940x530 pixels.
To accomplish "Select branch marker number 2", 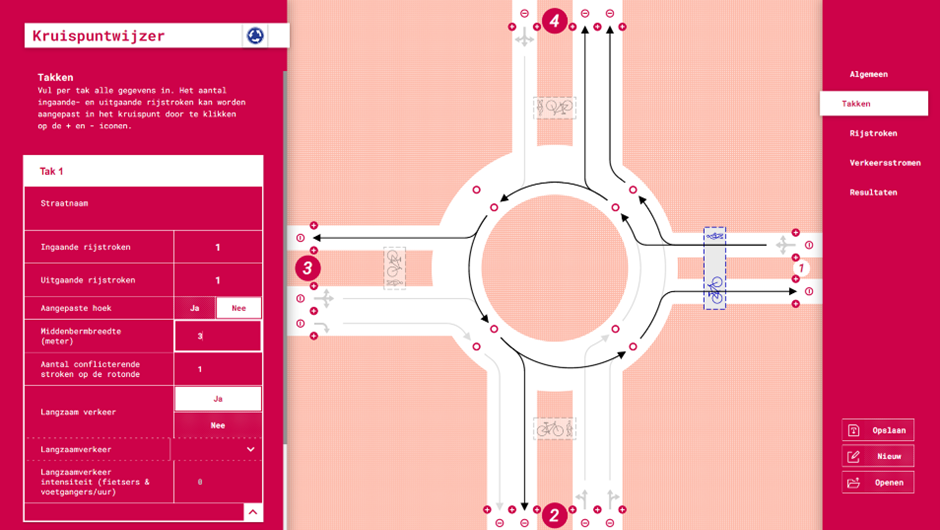I will click(x=554, y=516).
